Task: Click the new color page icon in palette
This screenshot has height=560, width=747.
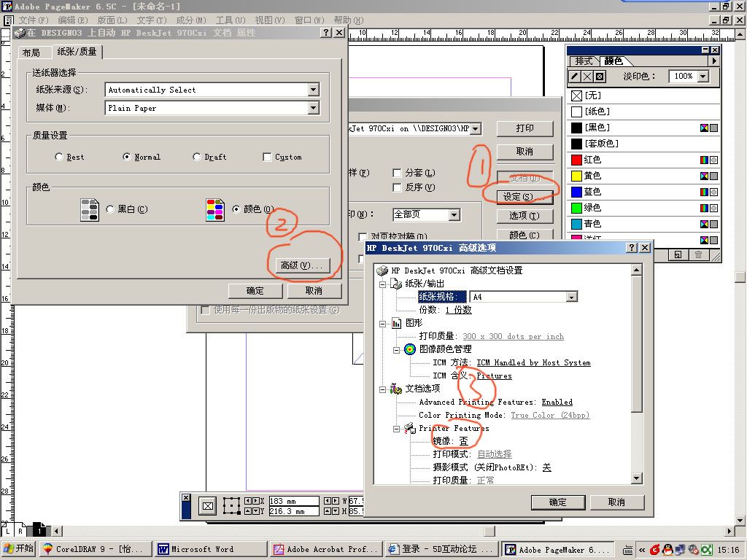Action: coord(678,254)
